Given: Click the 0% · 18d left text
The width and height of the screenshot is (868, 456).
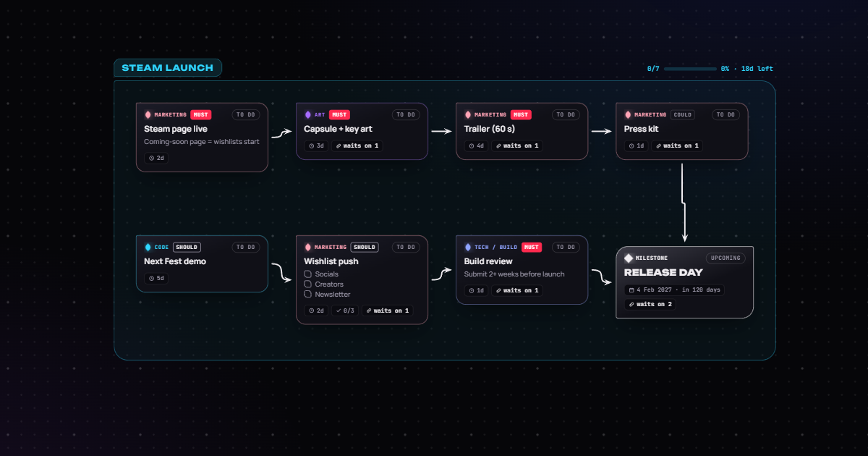Looking at the screenshot, I should point(746,69).
